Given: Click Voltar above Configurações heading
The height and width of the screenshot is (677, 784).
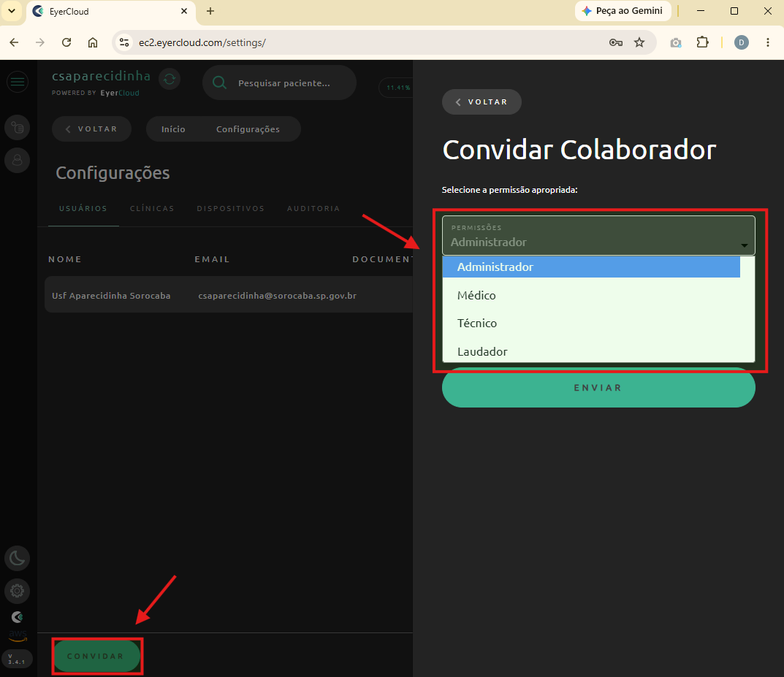Looking at the screenshot, I should point(91,129).
